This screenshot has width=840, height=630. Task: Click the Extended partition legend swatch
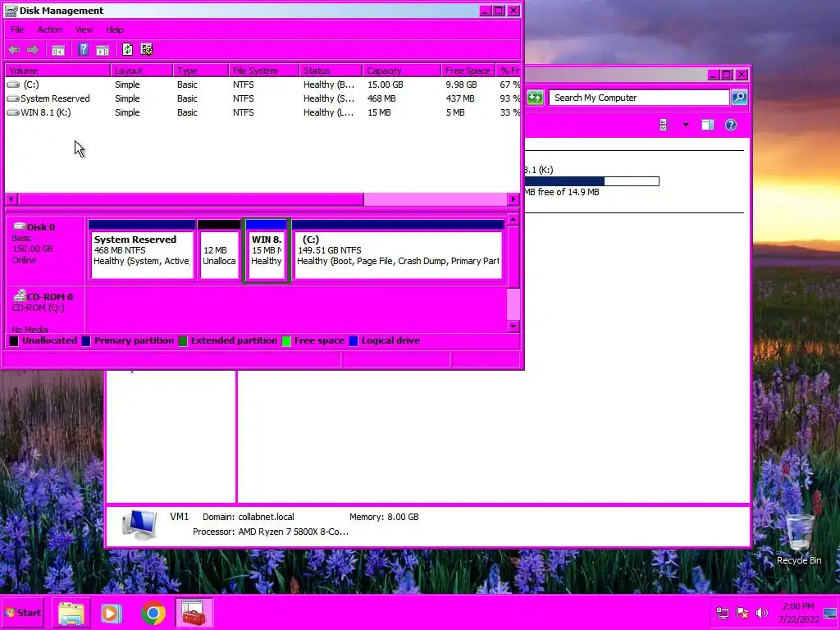[183, 340]
